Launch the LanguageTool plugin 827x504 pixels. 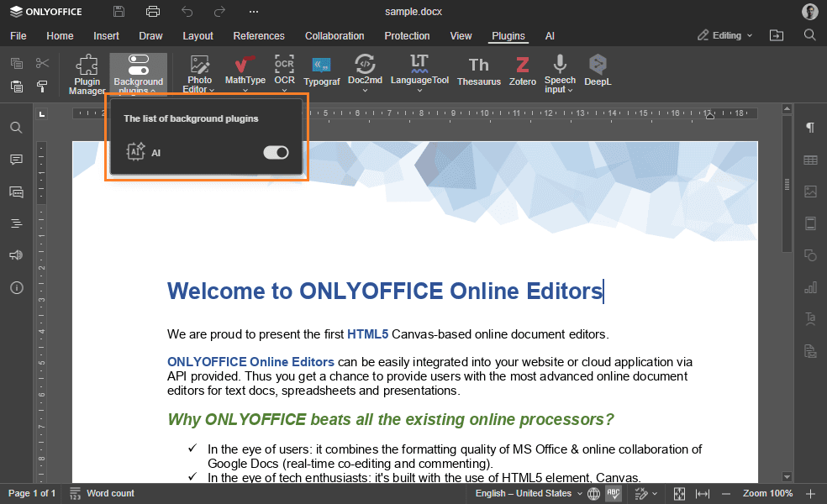(x=419, y=74)
